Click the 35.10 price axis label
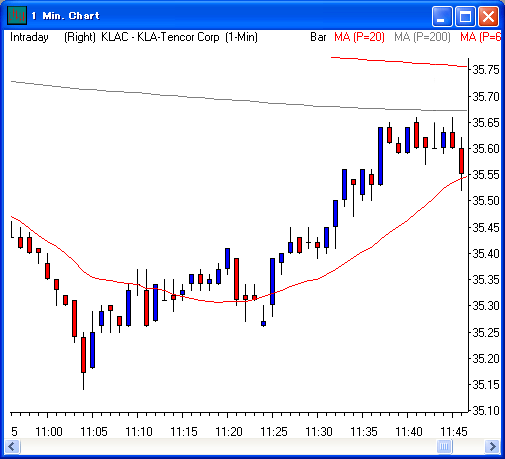 pyautogui.click(x=486, y=411)
